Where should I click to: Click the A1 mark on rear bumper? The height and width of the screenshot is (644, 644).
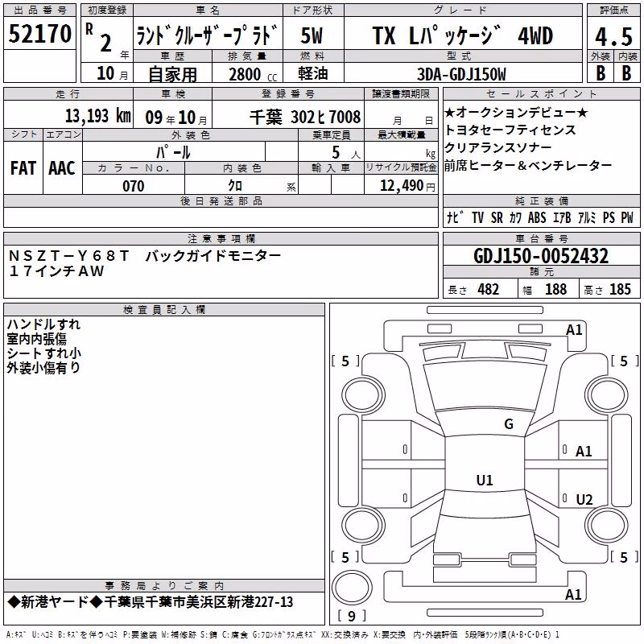tap(573, 594)
